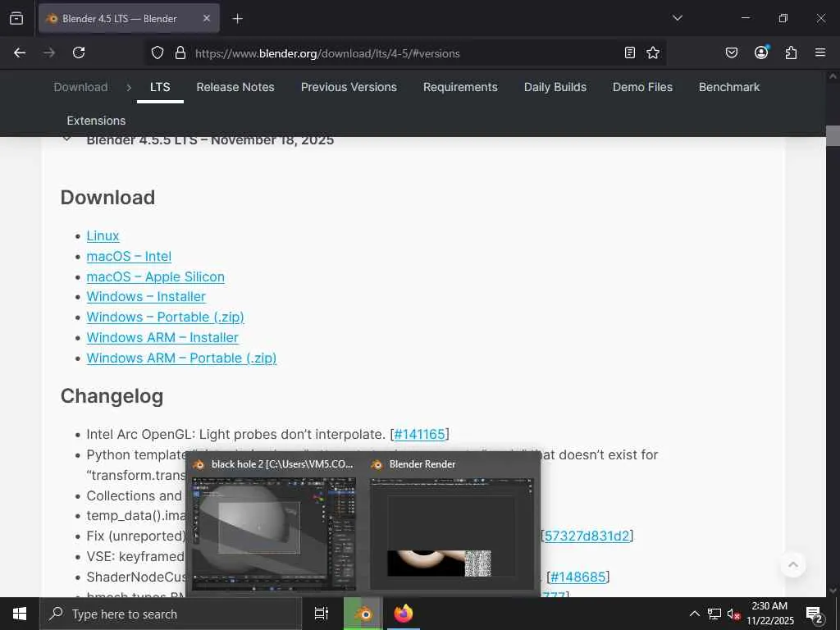The height and width of the screenshot is (630, 840).
Task: Open Requirements tab
Action: 460,87
